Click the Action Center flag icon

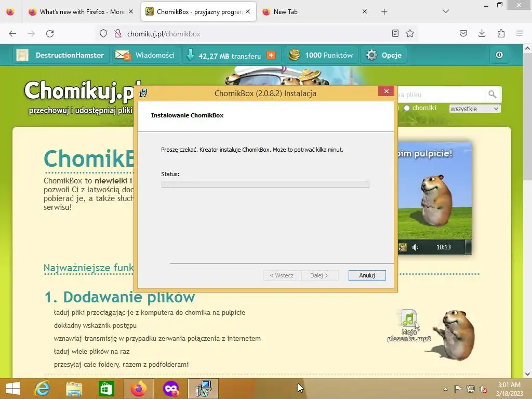458,389
